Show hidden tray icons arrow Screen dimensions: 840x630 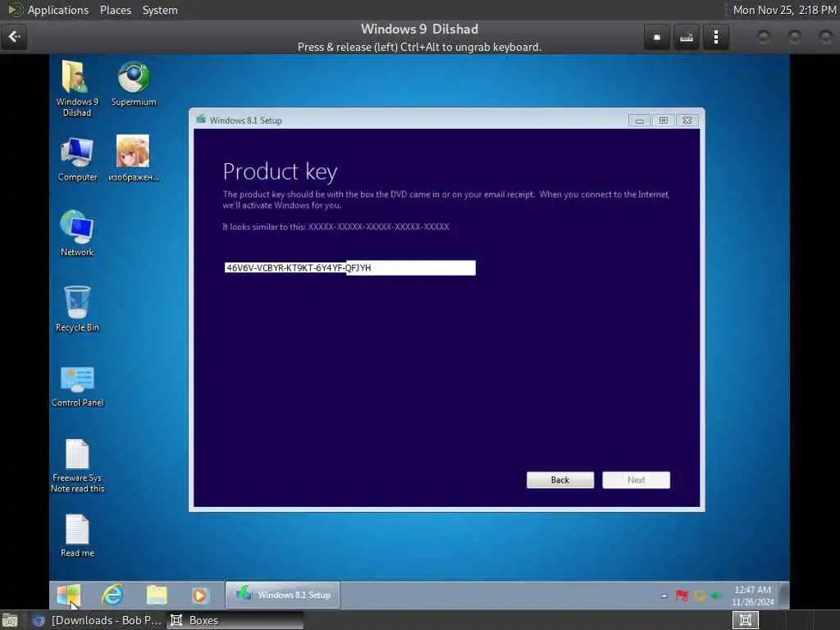pyautogui.click(x=664, y=596)
